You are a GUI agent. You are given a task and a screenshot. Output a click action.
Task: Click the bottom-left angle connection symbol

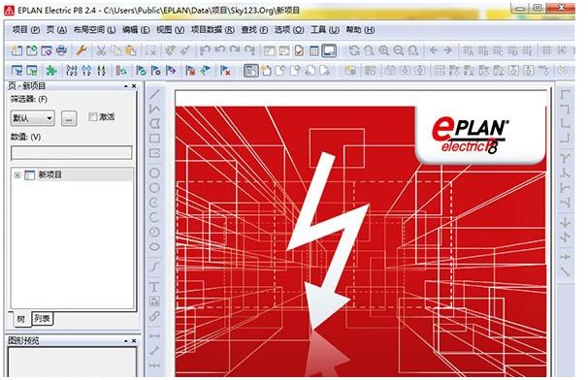tap(565, 123)
